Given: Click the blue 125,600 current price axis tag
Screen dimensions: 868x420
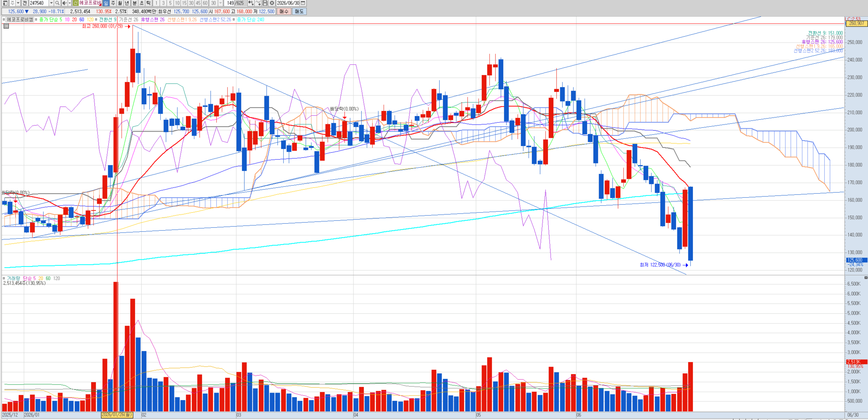Looking at the screenshot, I should (x=856, y=260).
